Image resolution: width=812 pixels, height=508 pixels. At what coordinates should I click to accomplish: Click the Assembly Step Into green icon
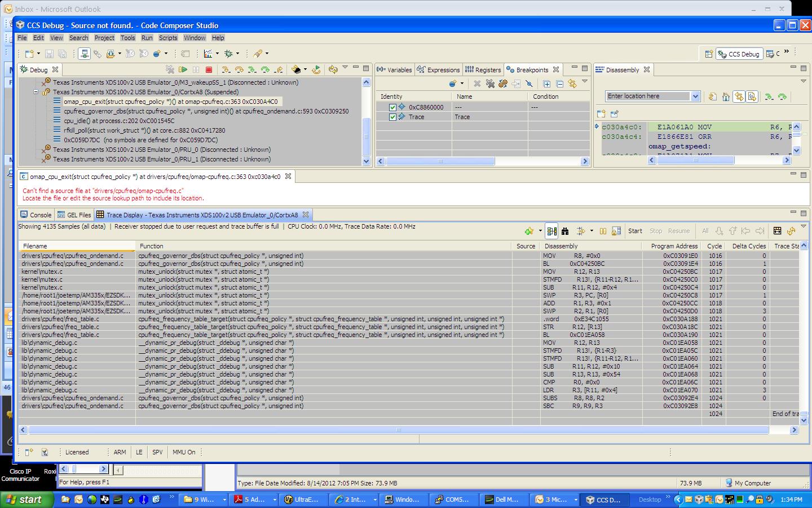coord(252,69)
